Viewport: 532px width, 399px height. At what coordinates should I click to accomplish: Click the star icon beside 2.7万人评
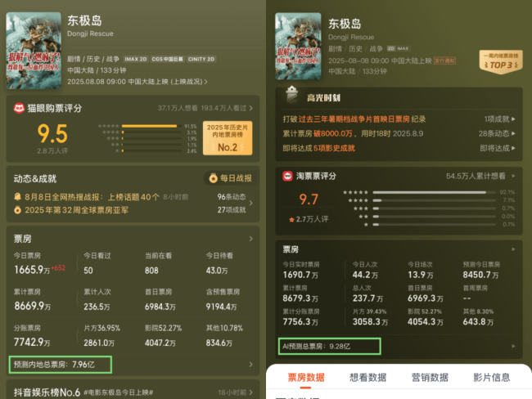coord(291,220)
